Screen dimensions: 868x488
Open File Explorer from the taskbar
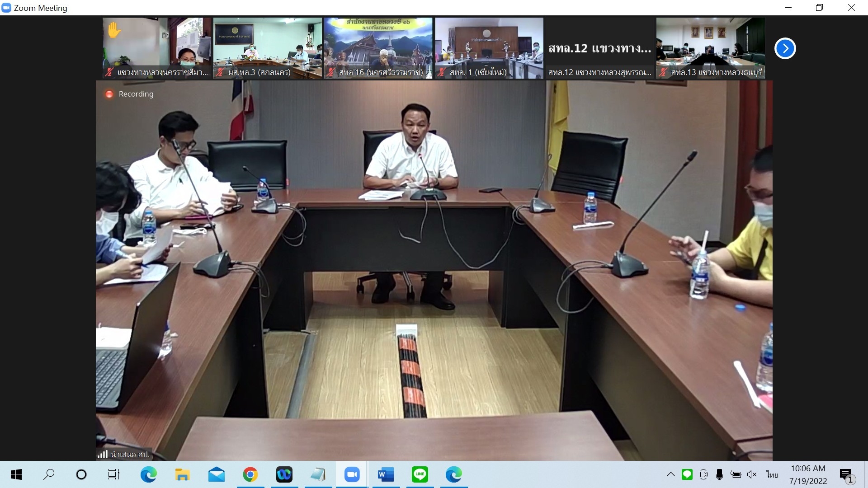pyautogui.click(x=182, y=474)
